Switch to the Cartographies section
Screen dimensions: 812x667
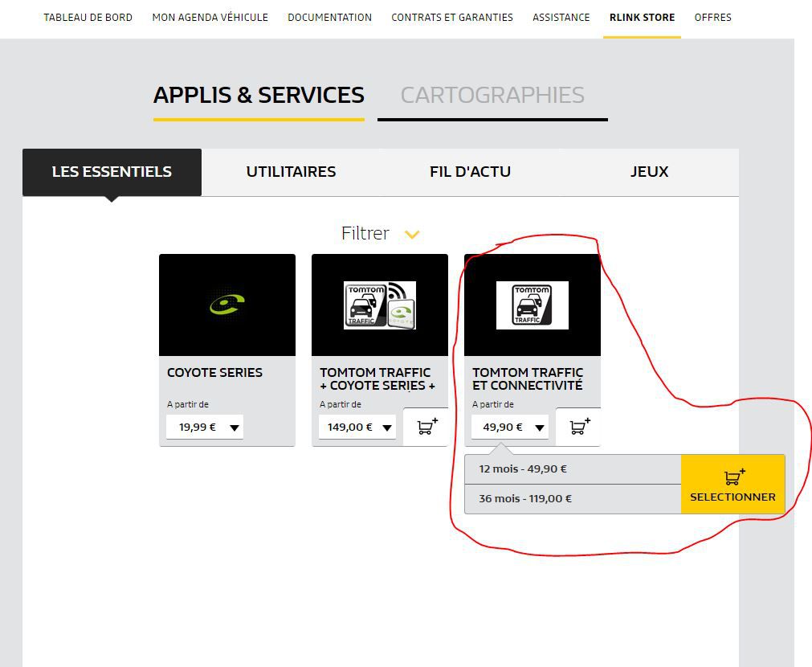[492, 96]
